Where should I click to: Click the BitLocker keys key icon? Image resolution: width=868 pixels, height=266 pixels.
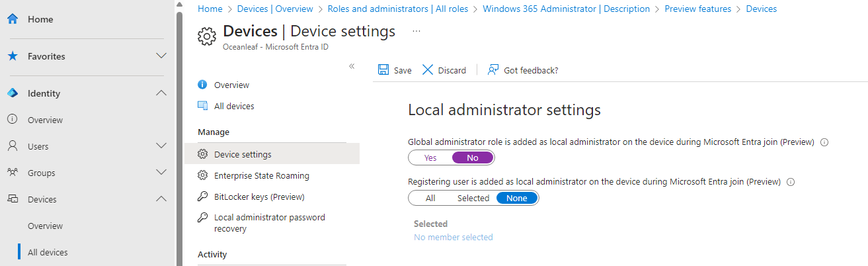click(x=203, y=197)
